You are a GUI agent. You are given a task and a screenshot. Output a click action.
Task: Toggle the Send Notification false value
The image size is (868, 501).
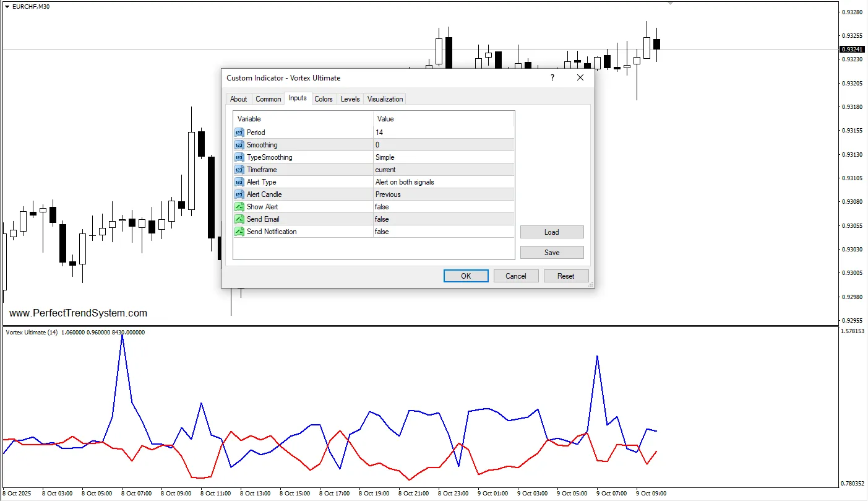point(382,232)
